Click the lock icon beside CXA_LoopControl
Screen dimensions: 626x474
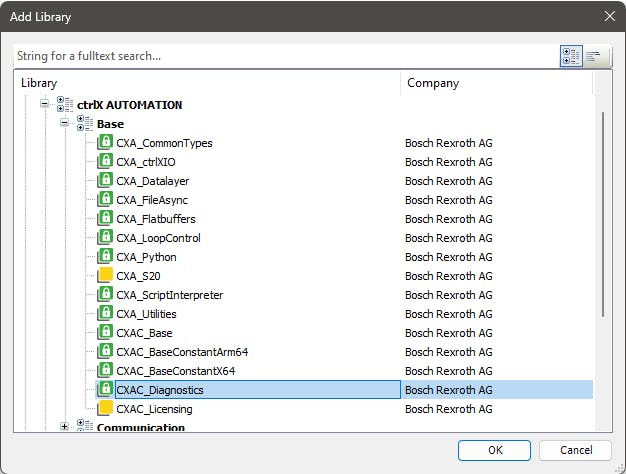click(105, 237)
